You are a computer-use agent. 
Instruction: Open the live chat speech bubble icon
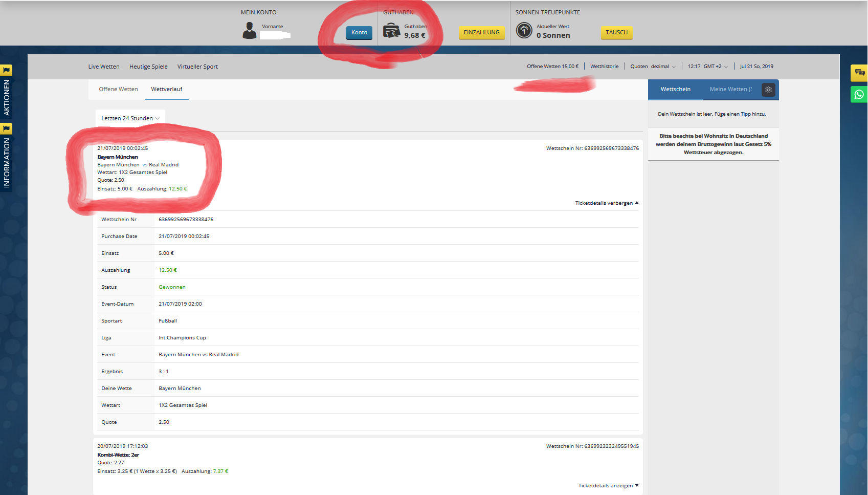click(859, 73)
